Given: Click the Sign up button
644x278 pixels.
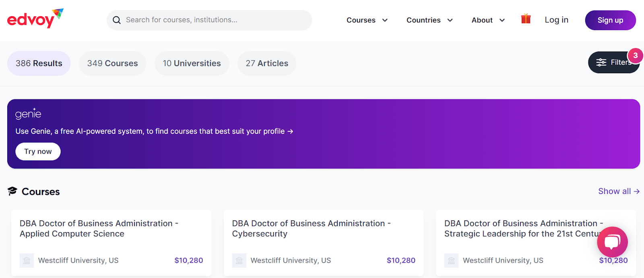Looking at the screenshot, I should click(x=610, y=20).
